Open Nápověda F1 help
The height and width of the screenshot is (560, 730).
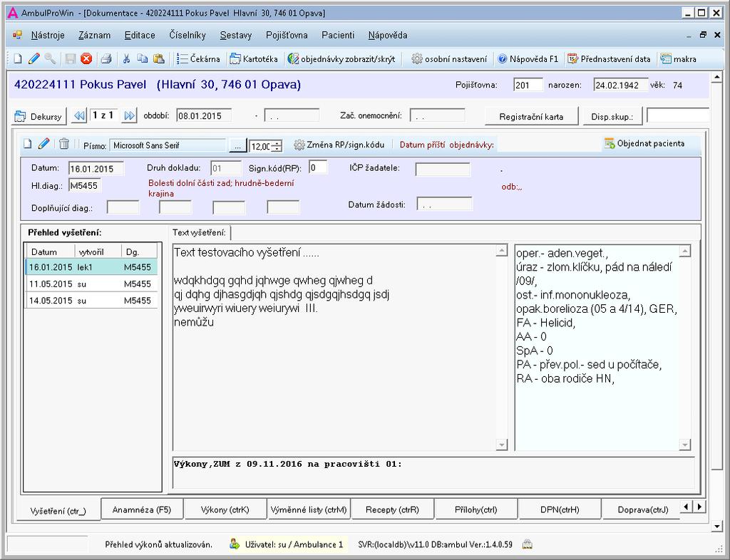pos(528,59)
